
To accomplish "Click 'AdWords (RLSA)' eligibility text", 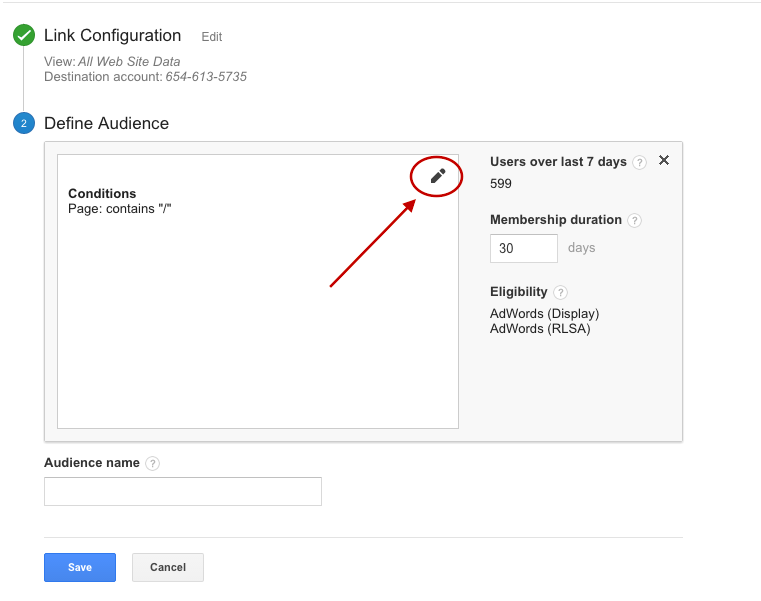I will click(x=540, y=329).
